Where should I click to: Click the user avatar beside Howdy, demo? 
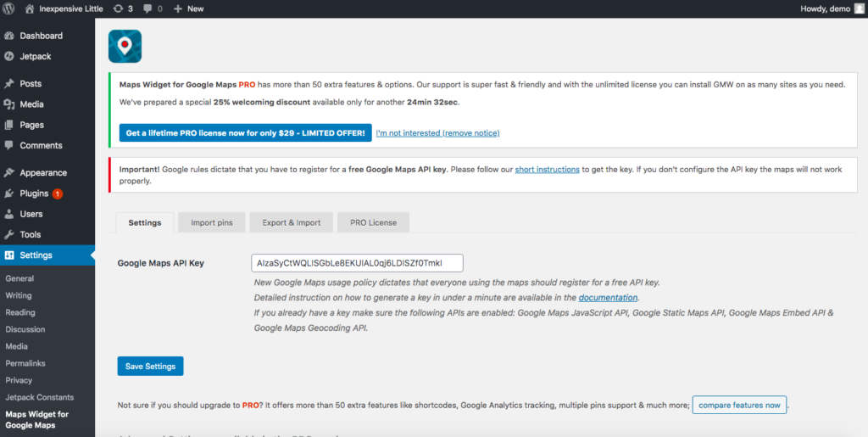[x=859, y=8]
